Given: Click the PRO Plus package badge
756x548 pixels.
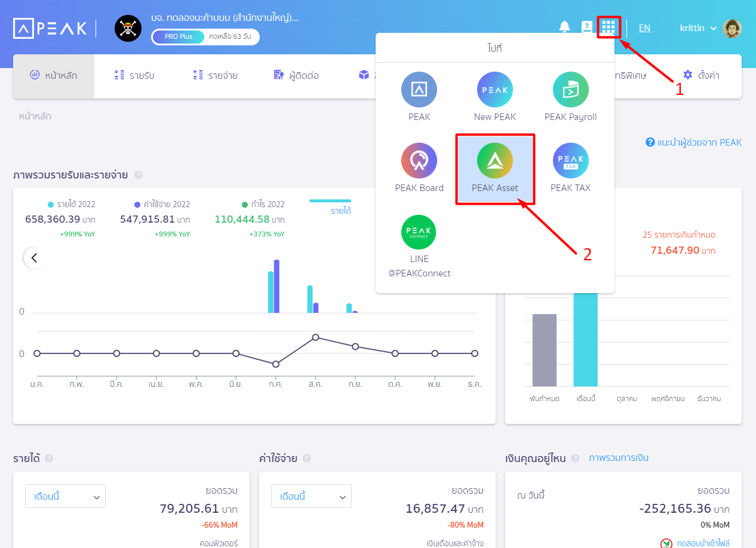Looking at the screenshot, I should pyautogui.click(x=179, y=36).
